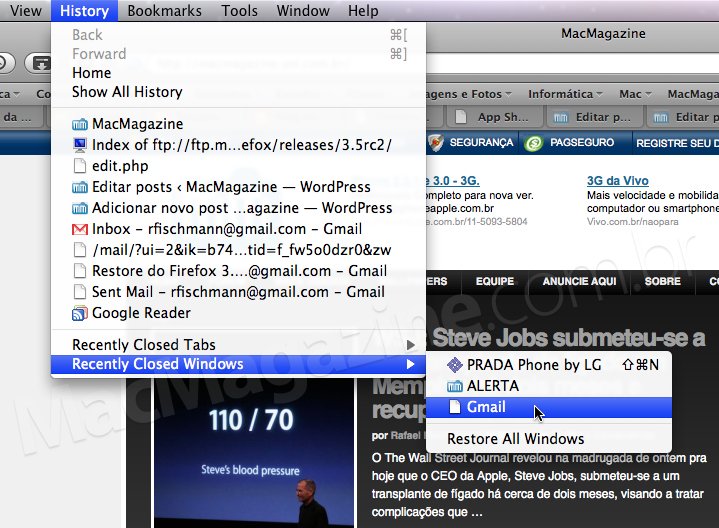Viewport: 719px width, 528px height.
Task: Click the Google Reader feed icon
Action: pos(80,313)
